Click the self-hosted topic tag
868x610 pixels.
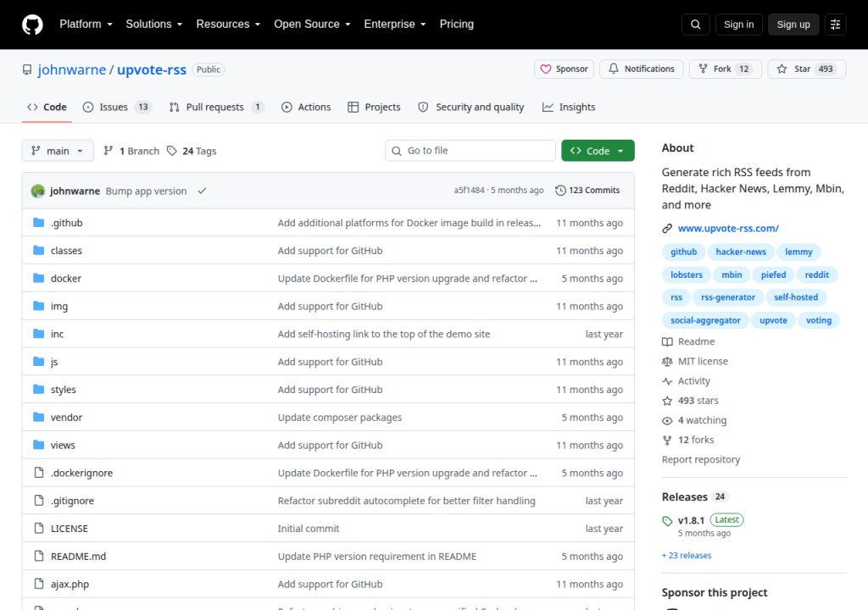click(x=795, y=297)
